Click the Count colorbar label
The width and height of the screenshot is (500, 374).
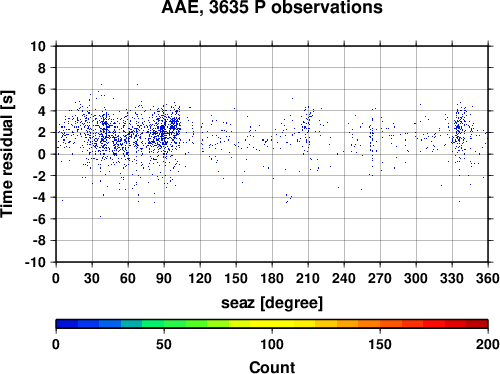272,367
